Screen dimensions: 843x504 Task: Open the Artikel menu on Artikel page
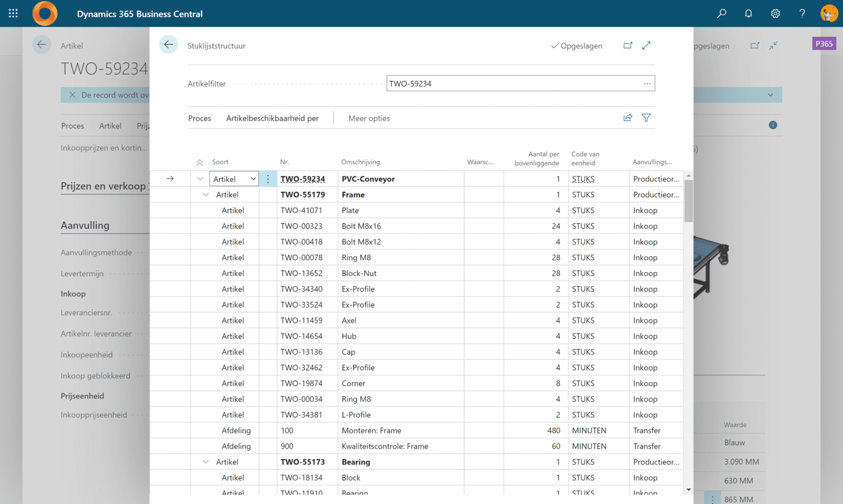coord(110,126)
